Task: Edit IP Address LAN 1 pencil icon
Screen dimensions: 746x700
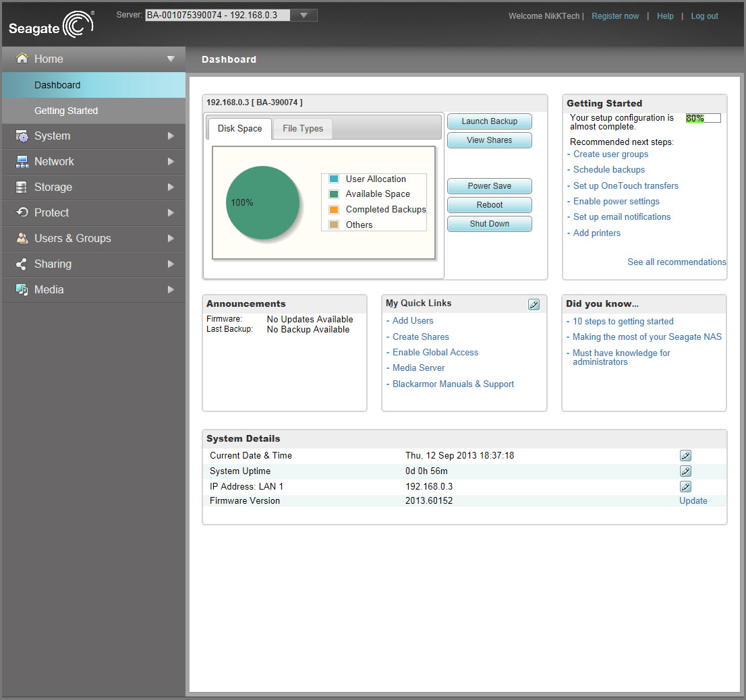Action: tap(685, 486)
